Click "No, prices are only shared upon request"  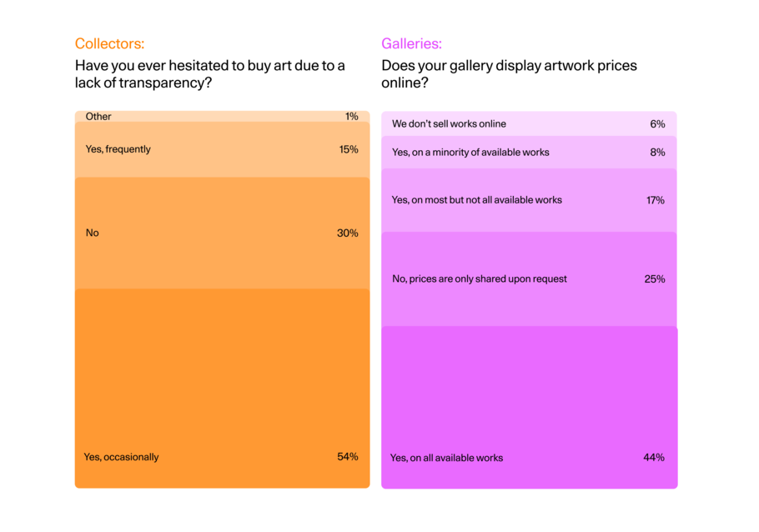coord(480,279)
